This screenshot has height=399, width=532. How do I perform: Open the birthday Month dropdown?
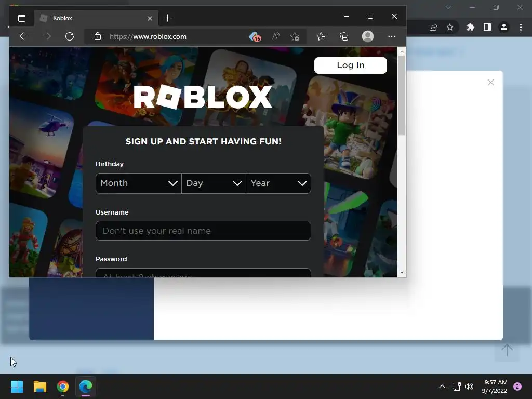[138, 183]
